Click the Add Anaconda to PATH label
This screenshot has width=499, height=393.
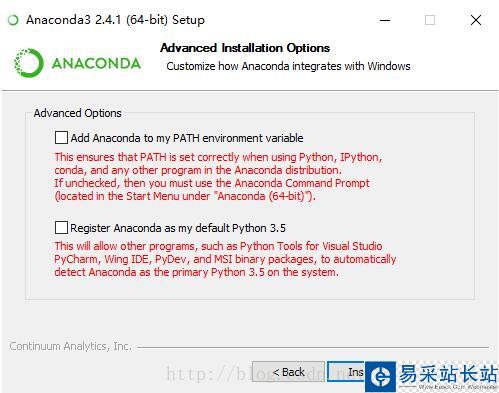(187, 138)
